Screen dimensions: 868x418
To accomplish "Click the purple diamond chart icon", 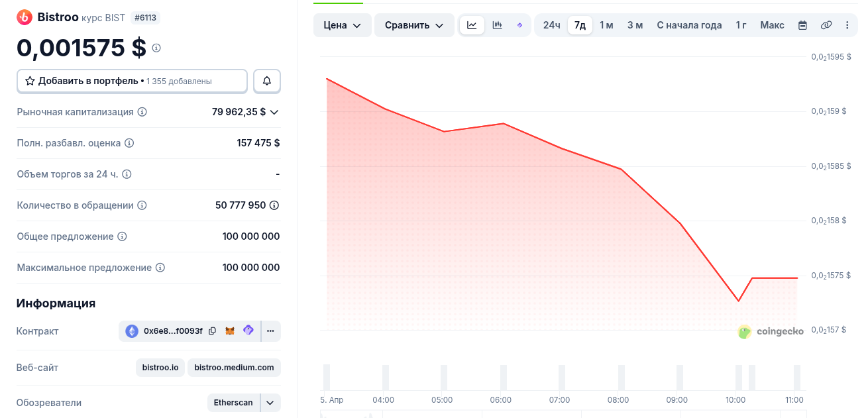I will click(519, 25).
